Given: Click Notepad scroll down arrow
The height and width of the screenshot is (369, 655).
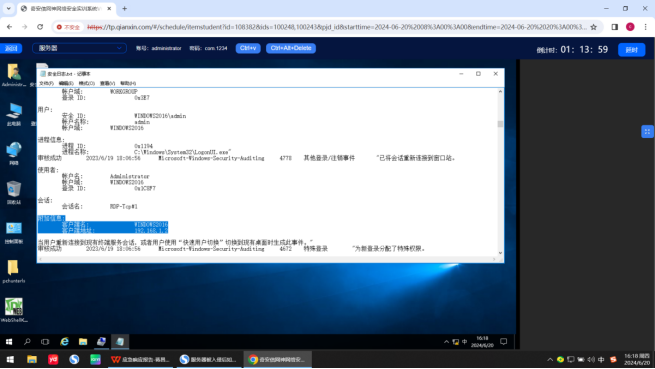Looking at the screenshot, I should [x=500, y=253].
